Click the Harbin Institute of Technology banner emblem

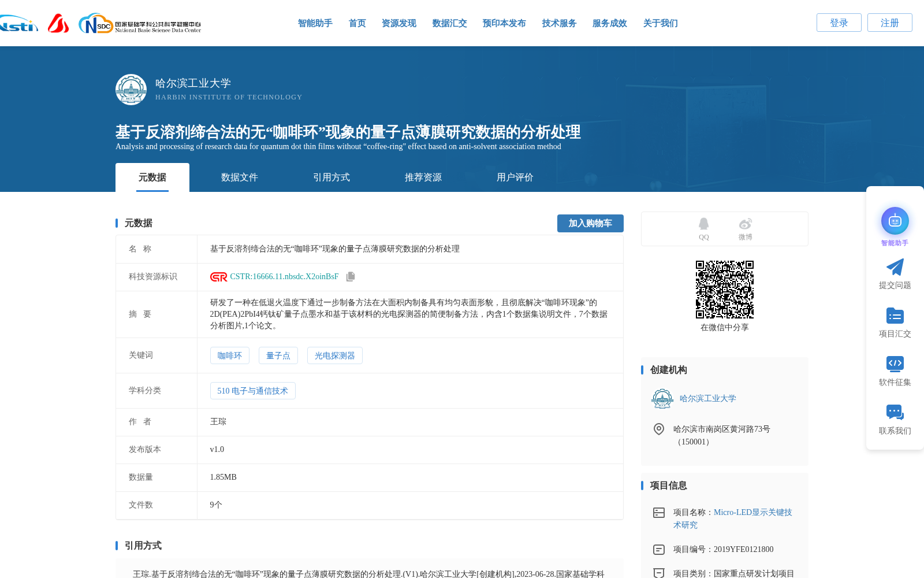pos(131,90)
